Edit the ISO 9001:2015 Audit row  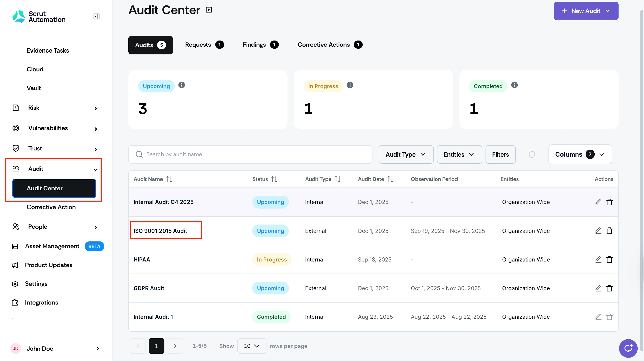pyautogui.click(x=598, y=231)
